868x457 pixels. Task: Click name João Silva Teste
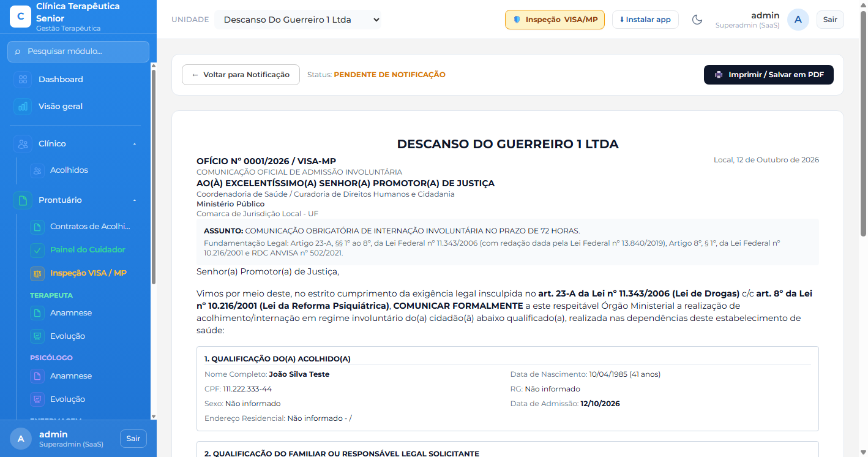299,374
